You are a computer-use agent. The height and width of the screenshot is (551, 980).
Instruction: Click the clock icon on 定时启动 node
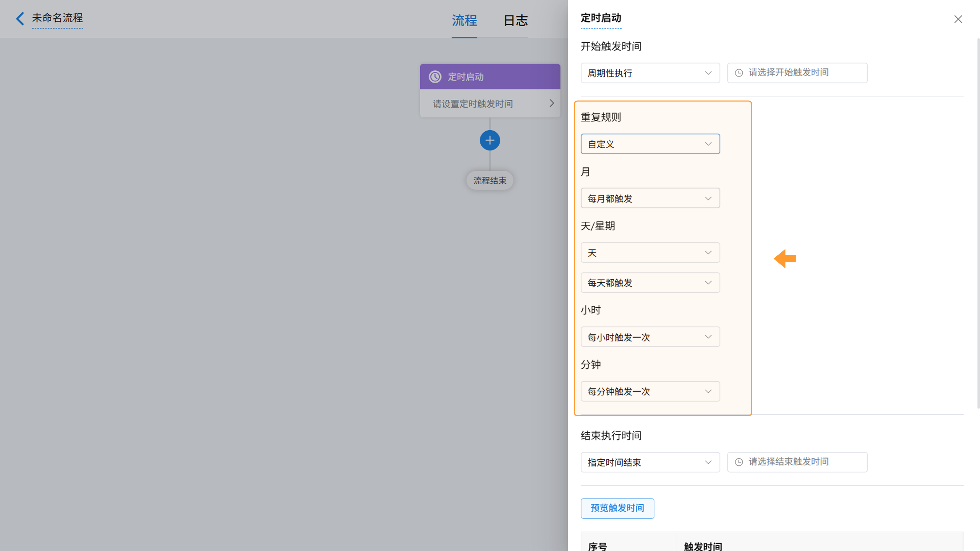[435, 77]
